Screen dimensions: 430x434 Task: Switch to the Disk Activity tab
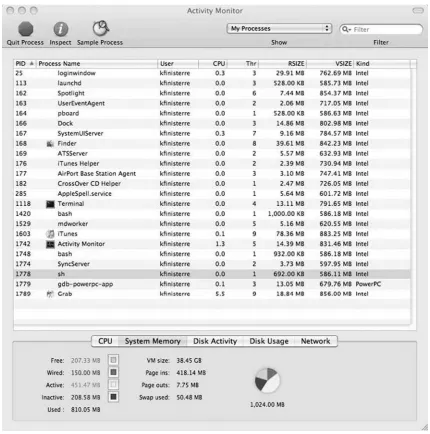tap(215, 341)
